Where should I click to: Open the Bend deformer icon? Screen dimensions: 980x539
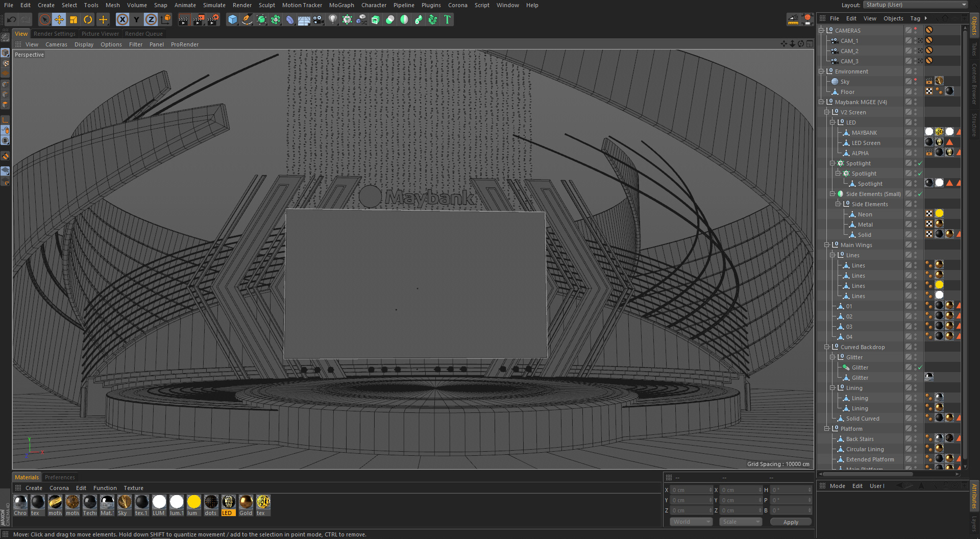pos(290,19)
